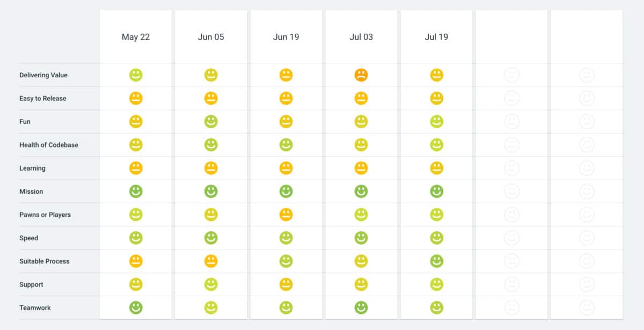Select the Mission smiley under May 22
This screenshot has width=644, height=330.
136,192
